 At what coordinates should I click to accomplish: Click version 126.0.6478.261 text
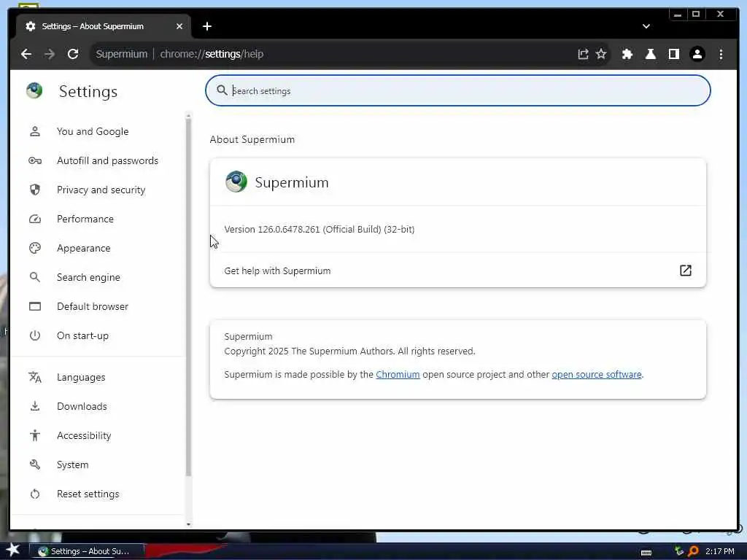pyautogui.click(x=320, y=229)
